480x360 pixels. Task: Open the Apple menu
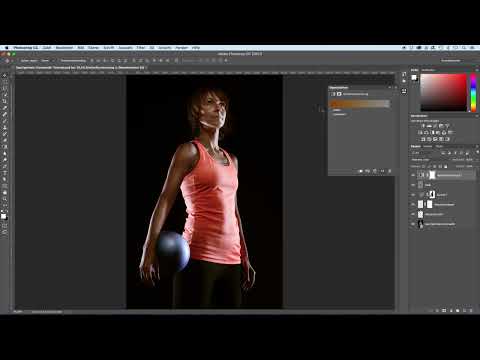pos(6,48)
